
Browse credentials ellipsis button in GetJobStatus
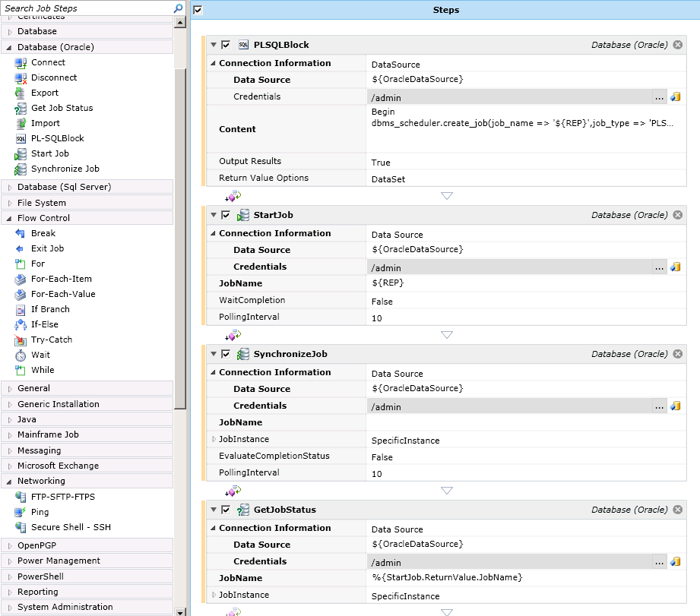tap(660, 561)
